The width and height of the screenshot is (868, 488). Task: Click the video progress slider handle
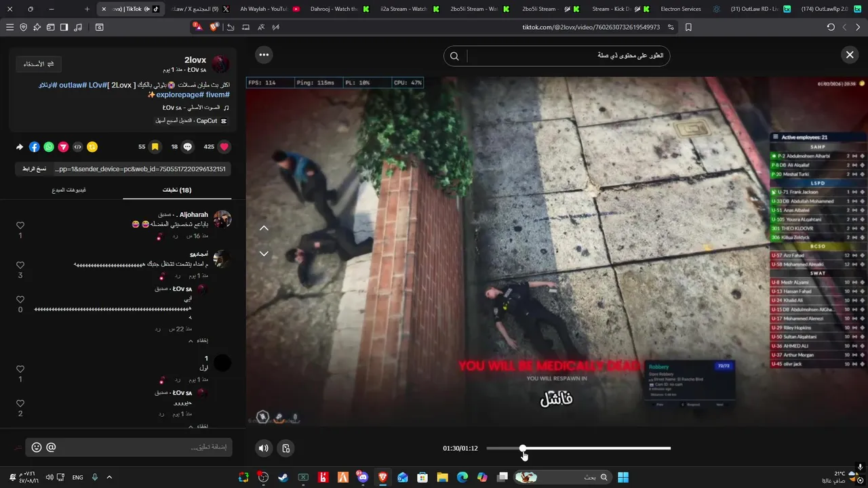click(x=523, y=449)
